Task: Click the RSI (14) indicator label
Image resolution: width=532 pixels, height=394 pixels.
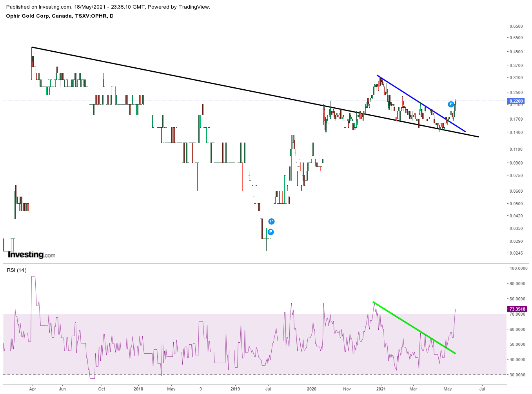Action: click(17, 270)
